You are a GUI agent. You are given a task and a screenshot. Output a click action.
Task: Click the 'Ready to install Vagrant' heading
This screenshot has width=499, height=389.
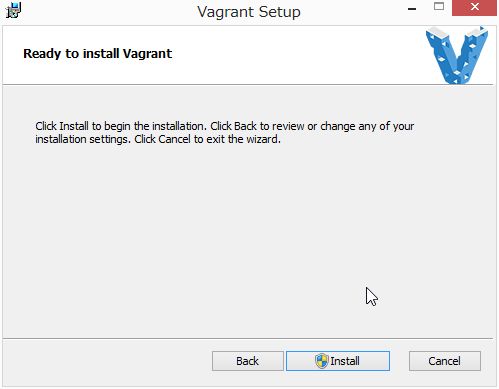(x=97, y=54)
